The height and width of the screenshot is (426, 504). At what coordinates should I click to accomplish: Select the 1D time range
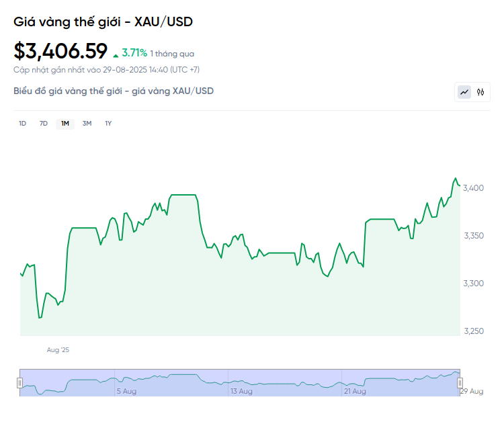[22, 123]
